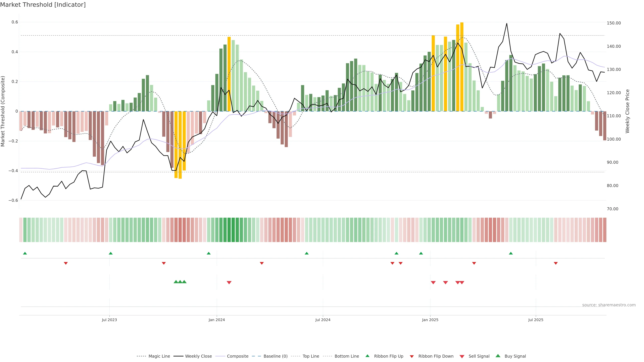Click the Market Threshold [Indicator] title

coord(43,5)
